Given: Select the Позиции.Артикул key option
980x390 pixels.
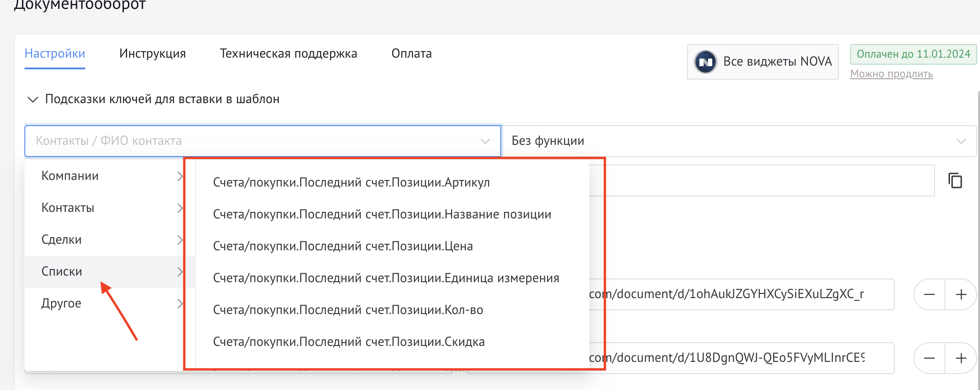Looking at the screenshot, I should point(351,182).
